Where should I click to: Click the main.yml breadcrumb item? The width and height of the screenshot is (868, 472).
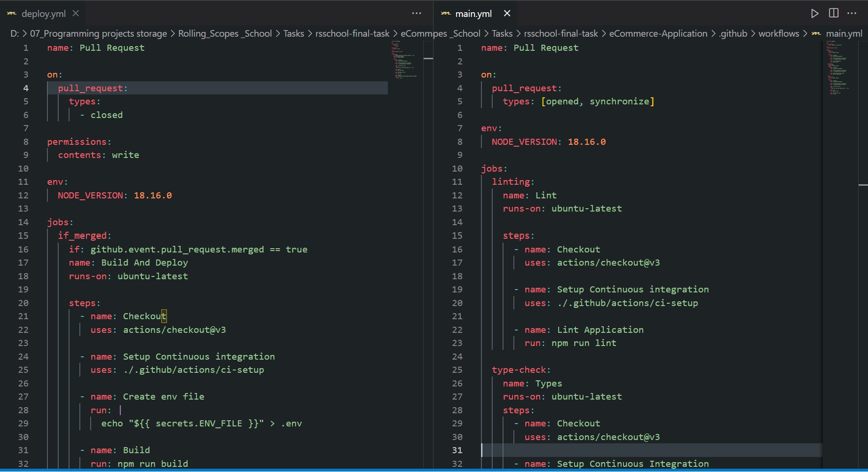[844, 33]
